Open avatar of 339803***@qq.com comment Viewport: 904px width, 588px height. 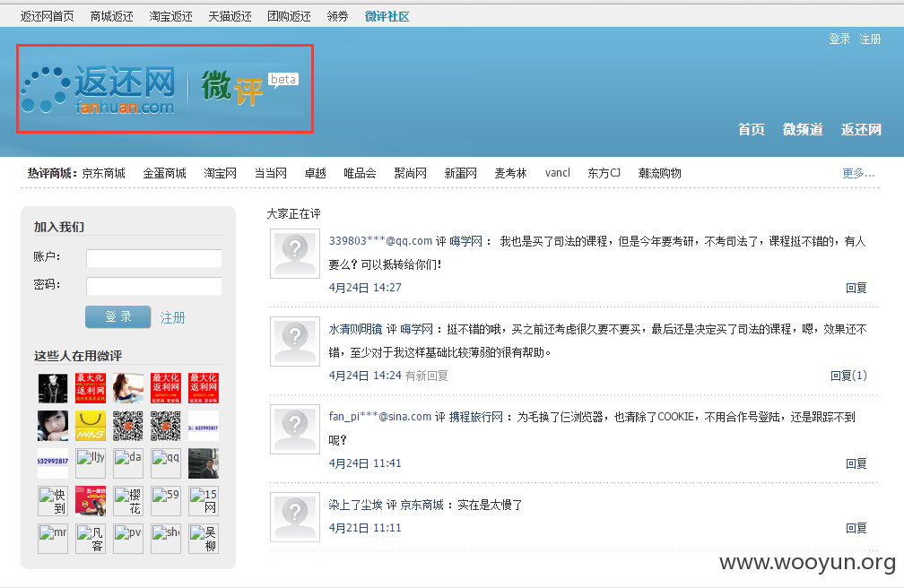point(295,254)
